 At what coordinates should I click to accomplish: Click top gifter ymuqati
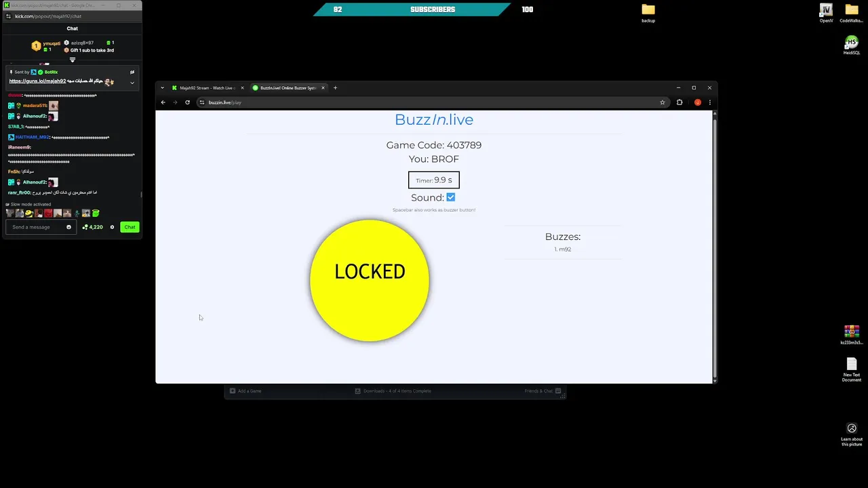(x=52, y=43)
